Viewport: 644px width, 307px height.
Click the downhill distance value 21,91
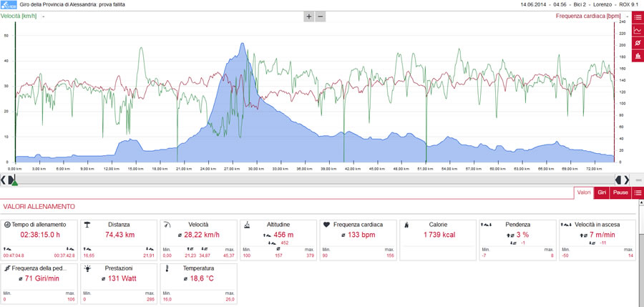(x=150, y=256)
